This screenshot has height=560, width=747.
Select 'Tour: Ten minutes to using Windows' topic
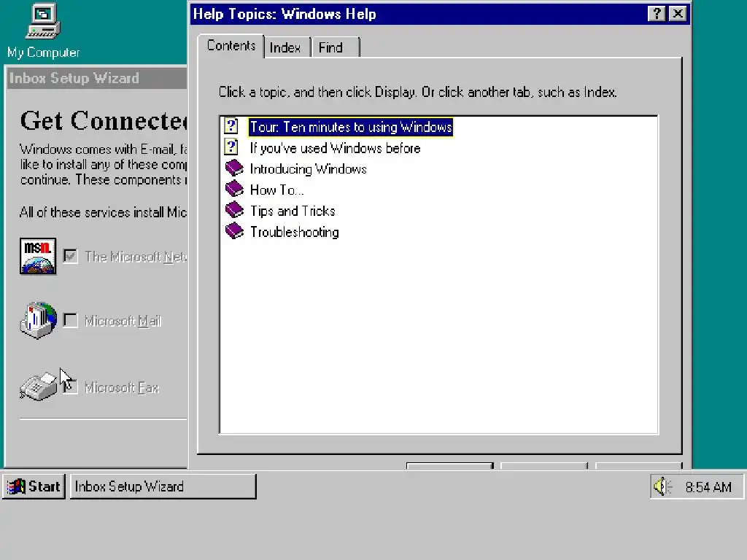tap(351, 127)
